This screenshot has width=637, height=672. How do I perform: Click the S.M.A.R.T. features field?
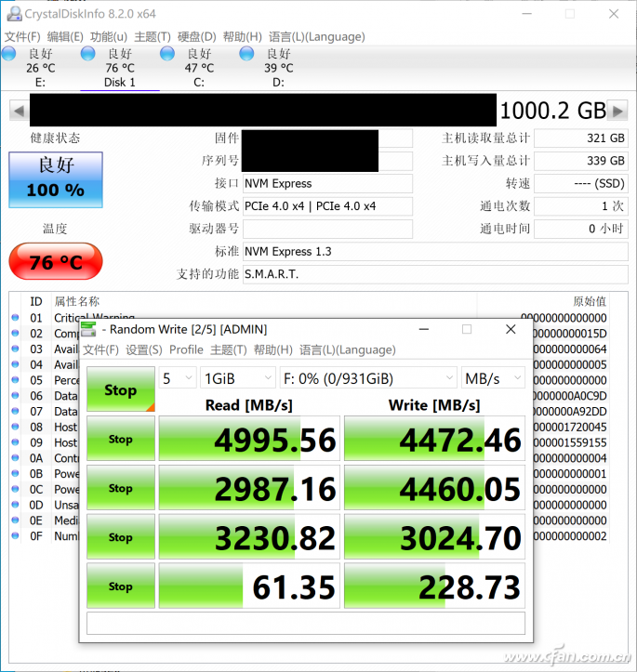pyautogui.click(x=435, y=274)
